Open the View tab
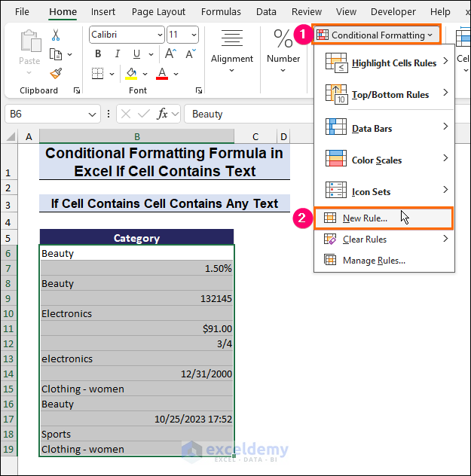The width and height of the screenshot is (471, 476). pos(346,12)
